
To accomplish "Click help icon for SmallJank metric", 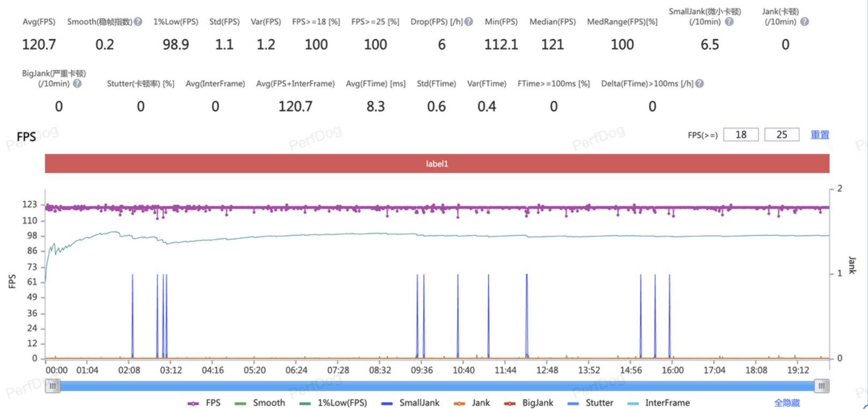I will [x=729, y=22].
